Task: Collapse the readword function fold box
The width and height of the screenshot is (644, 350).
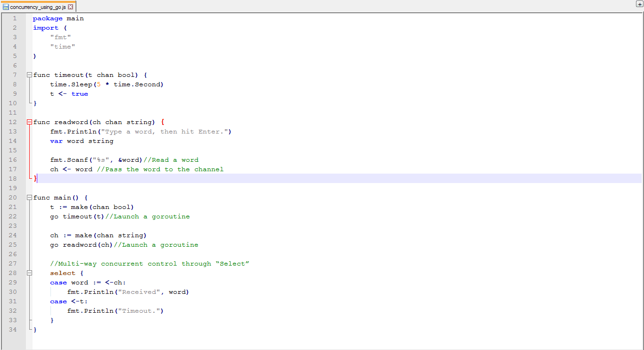Action: (29, 122)
